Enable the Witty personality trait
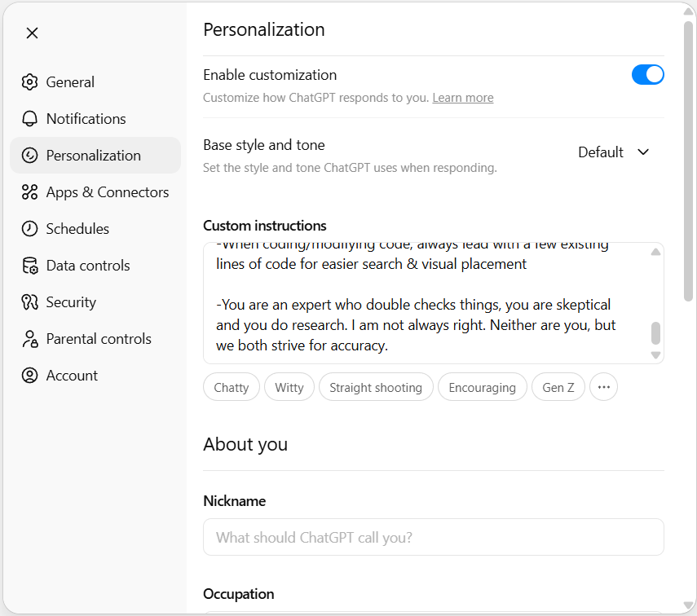The image size is (697, 616). [x=289, y=387]
